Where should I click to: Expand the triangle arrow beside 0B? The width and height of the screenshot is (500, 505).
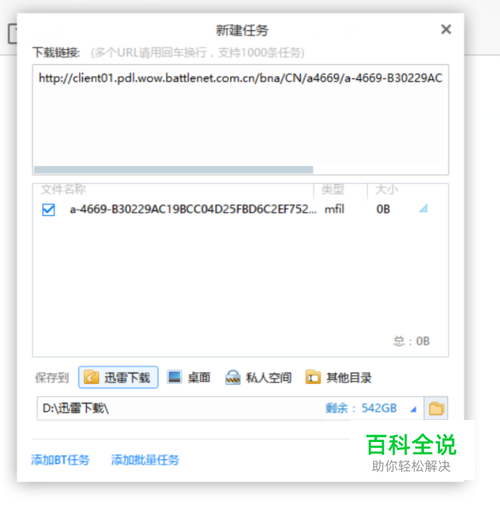[423, 209]
